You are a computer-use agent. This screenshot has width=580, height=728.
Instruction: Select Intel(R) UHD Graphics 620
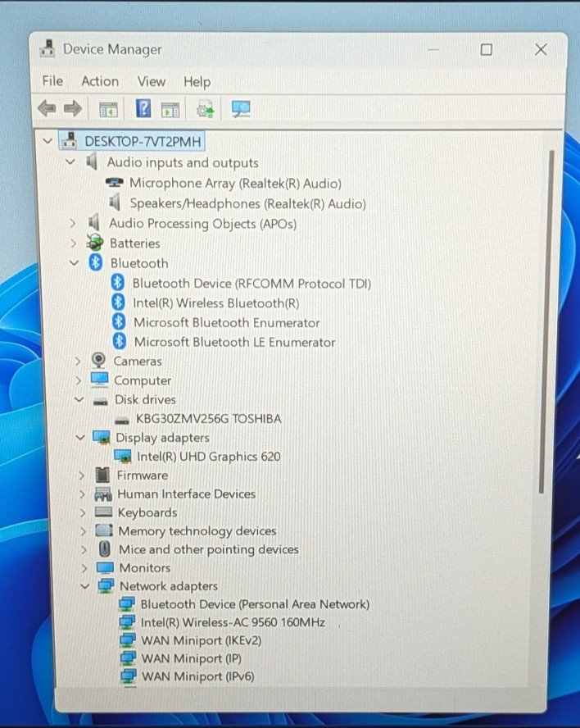pos(208,457)
